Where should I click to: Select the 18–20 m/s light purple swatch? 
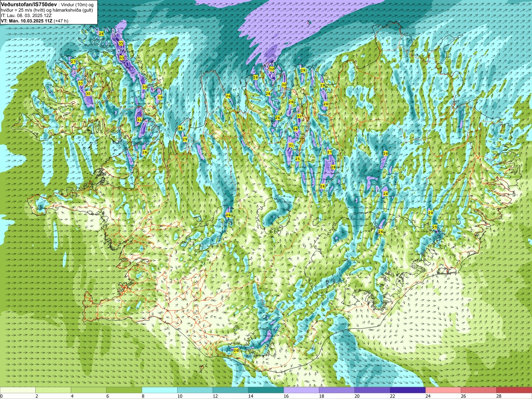(337, 390)
